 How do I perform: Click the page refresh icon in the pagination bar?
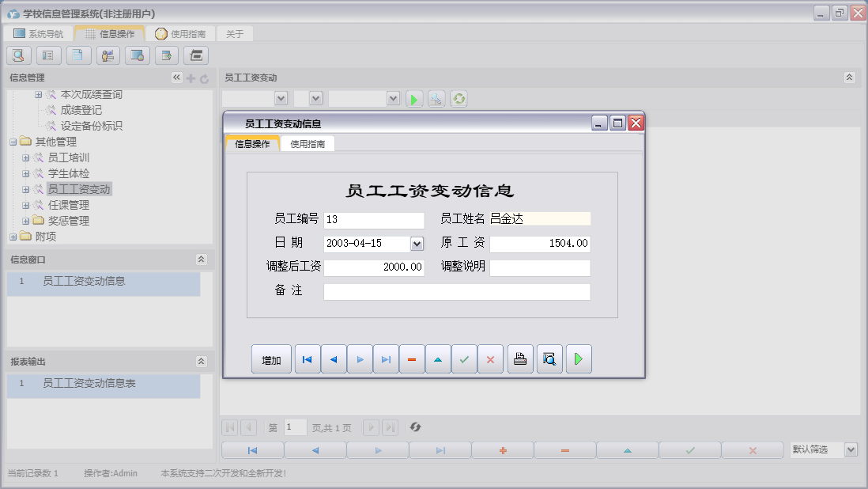415,427
